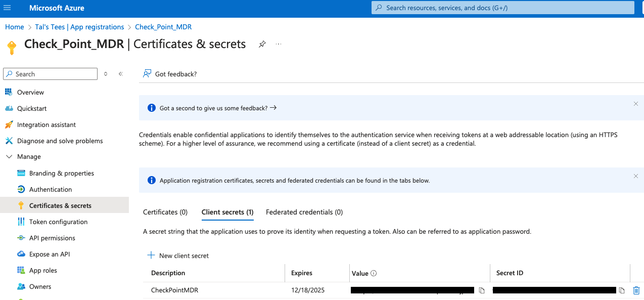
Task: Pin the Certificates & secrets page
Action: pos(262,45)
